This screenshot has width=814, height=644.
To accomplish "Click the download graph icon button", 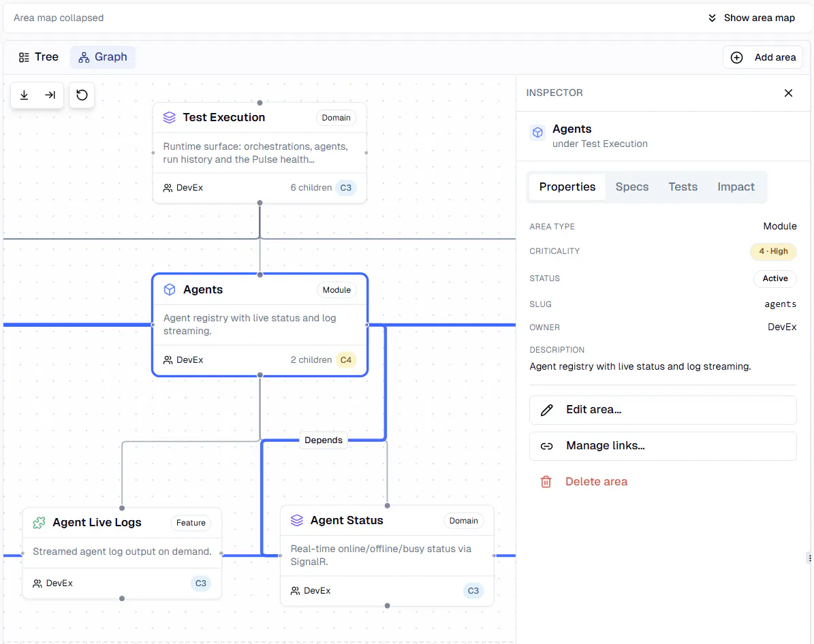I will [24, 95].
